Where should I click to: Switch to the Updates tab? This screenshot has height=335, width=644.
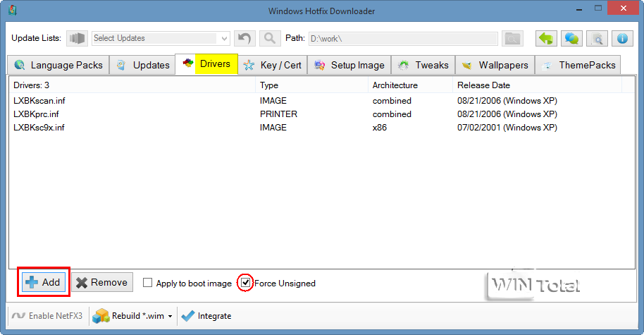point(143,65)
